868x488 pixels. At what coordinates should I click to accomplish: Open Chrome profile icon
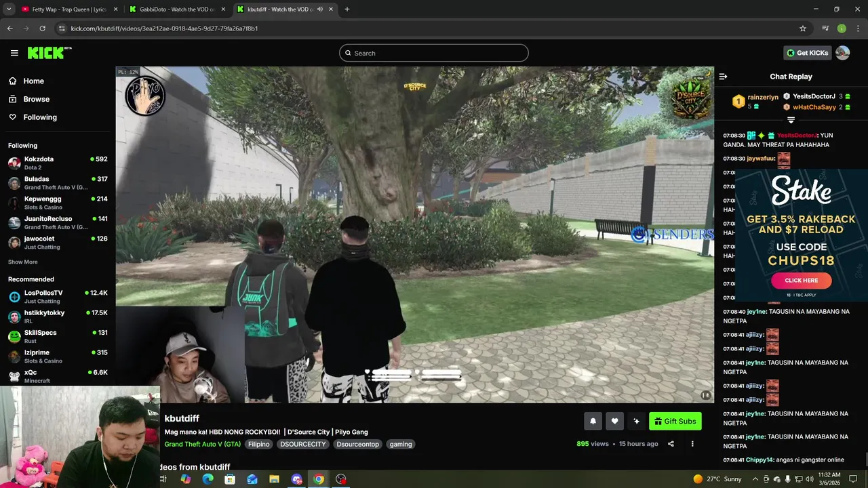(x=842, y=28)
